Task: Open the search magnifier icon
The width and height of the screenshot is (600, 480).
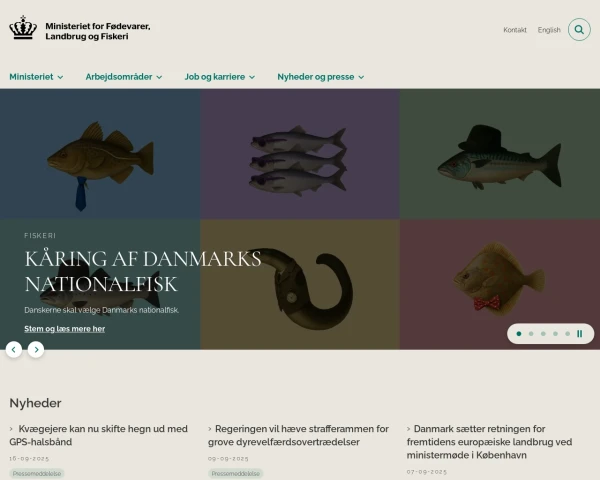Action: 579,29
